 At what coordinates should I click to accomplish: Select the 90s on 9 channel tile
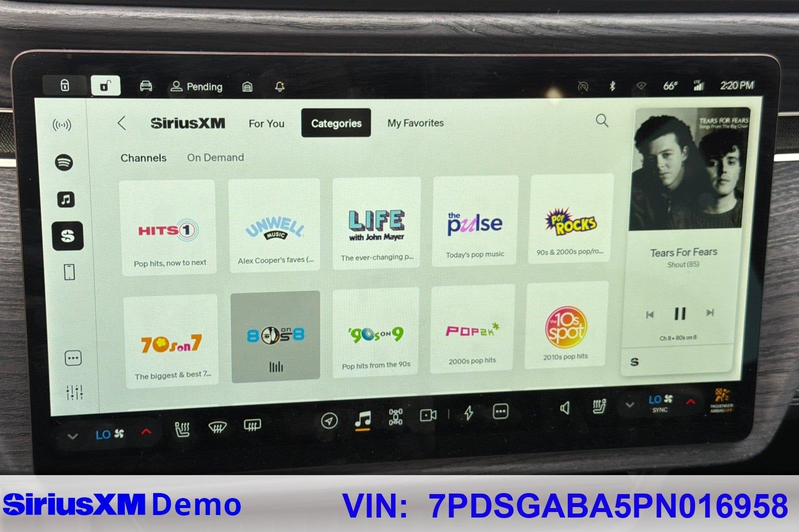point(376,333)
